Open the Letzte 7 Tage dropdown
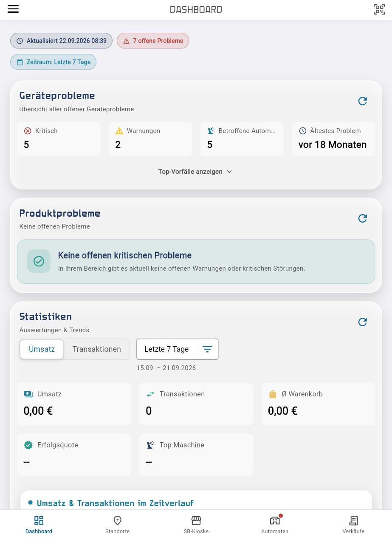 tap(177, 349)
